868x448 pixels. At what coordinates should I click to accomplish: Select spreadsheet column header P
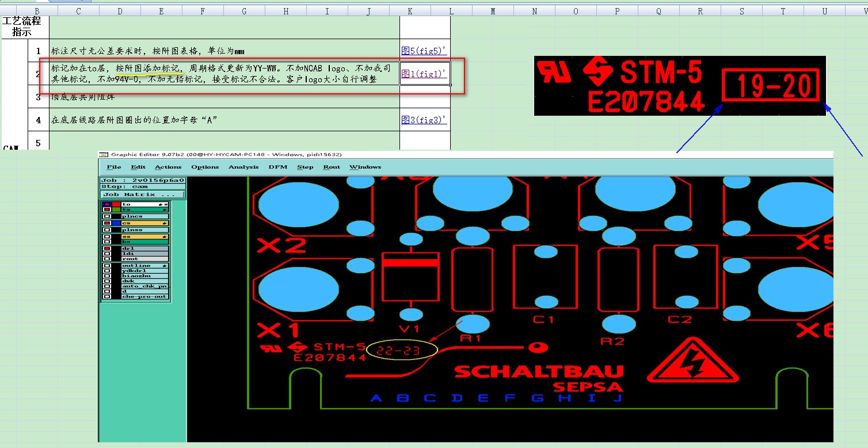[617, 11]
